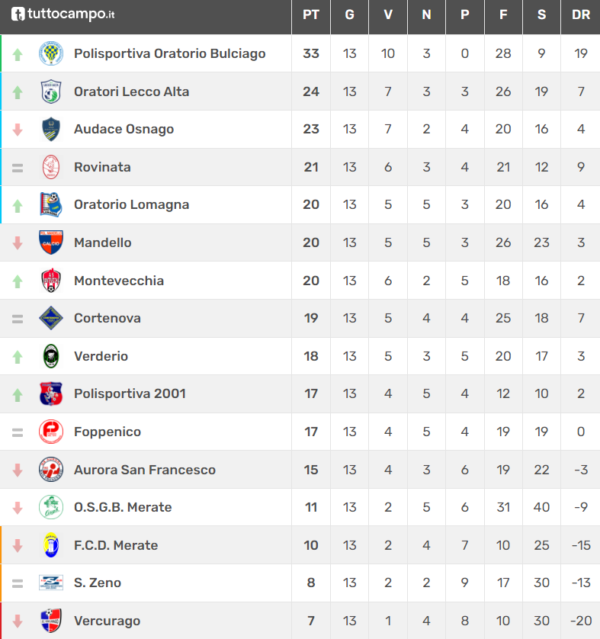
Task: Select the Vercurago team crest
Action: click(x=51, y=621)
